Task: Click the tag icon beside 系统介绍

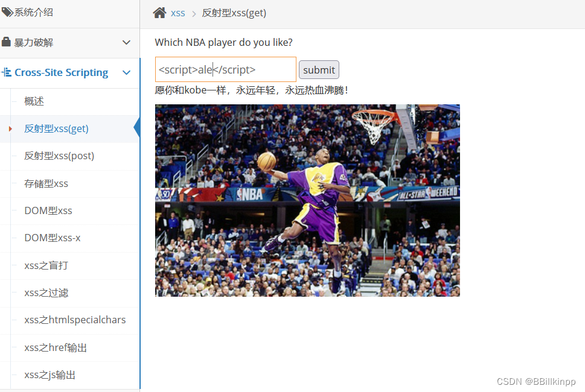Action: tap(7, 12)
